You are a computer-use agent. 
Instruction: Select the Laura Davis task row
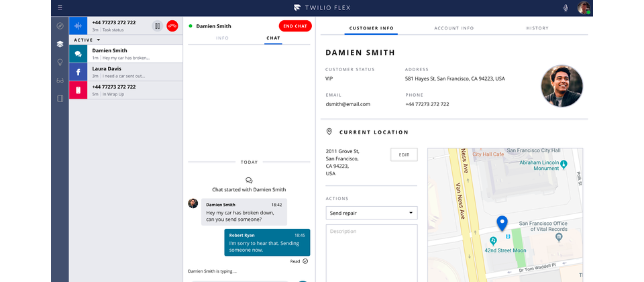(125, 72)
